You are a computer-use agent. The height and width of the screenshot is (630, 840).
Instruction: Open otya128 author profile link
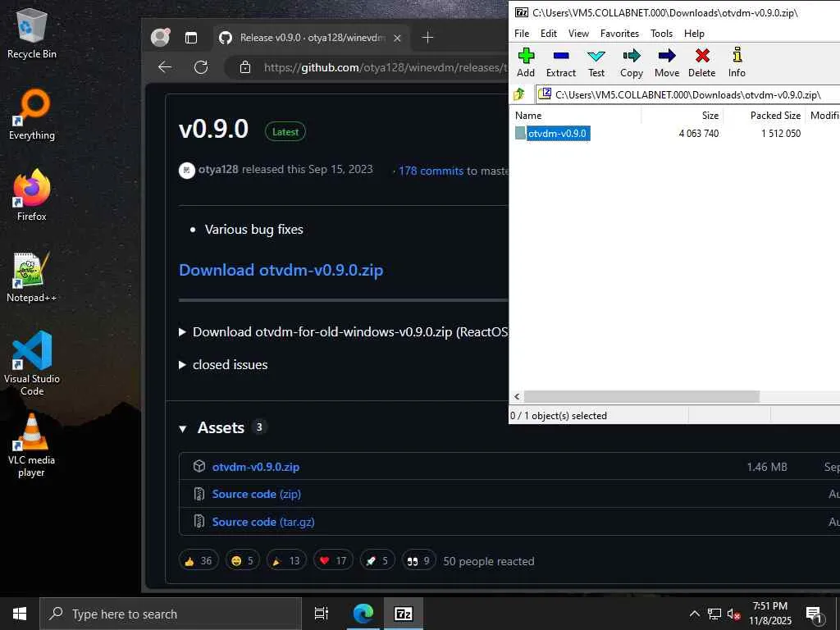coord(218,169)
